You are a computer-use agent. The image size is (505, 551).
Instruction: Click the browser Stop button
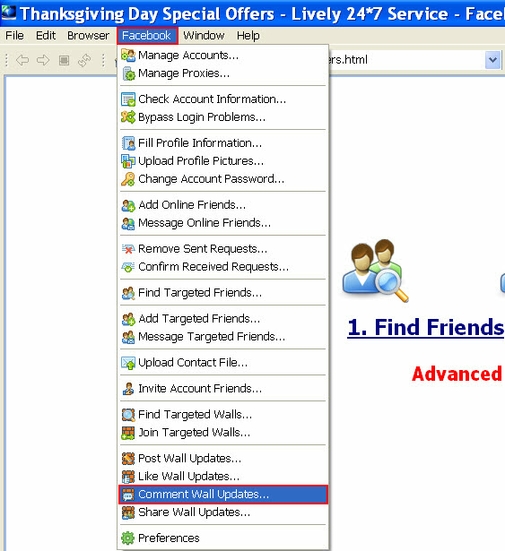coord(64,60)
